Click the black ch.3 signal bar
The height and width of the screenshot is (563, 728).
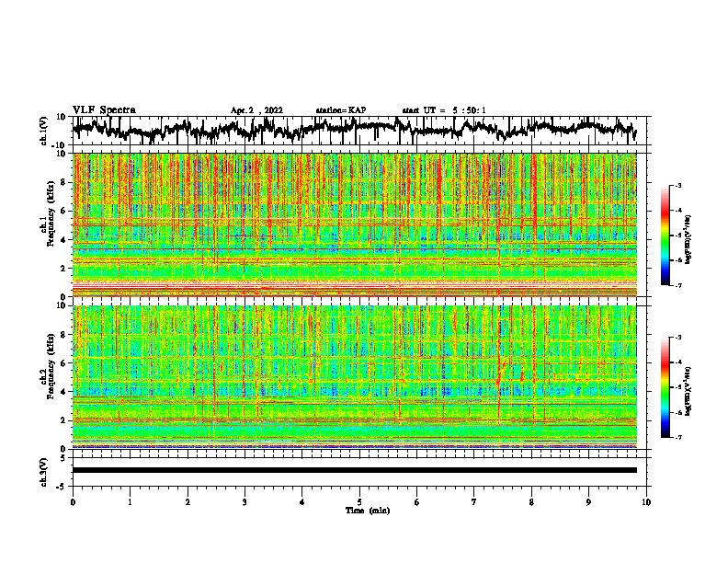coord(354,470)
